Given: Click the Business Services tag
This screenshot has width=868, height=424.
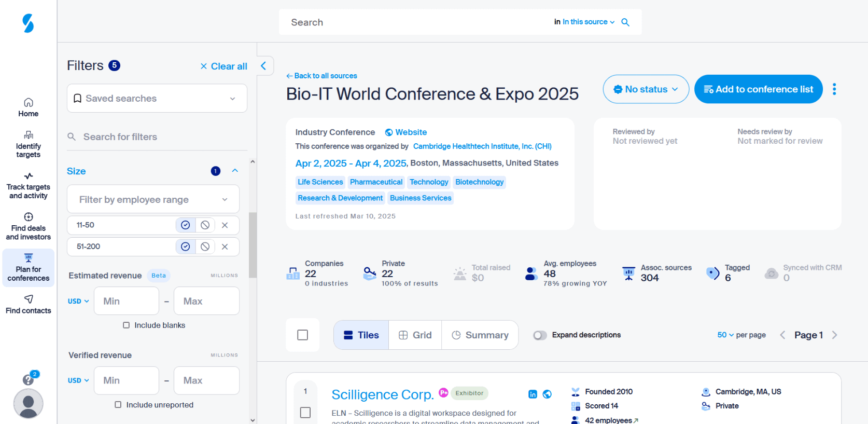Looking at the screenshot, I should point(421,198).
